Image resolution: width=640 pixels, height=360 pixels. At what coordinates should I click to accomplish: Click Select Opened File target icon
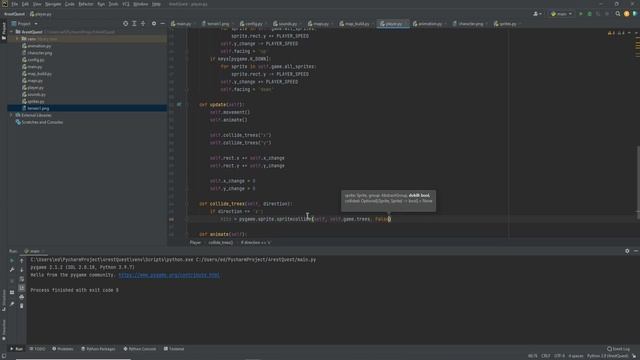[125, 24]
